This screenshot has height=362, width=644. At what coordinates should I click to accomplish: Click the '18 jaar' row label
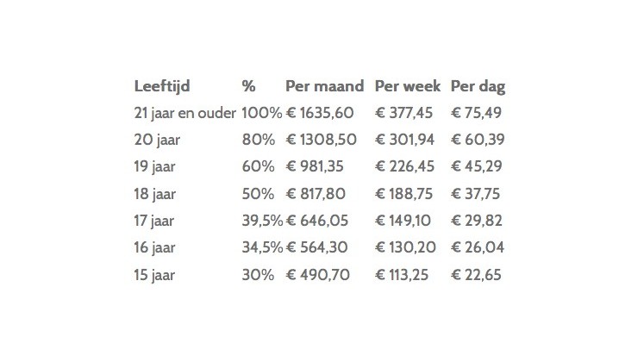coord(154,194)
